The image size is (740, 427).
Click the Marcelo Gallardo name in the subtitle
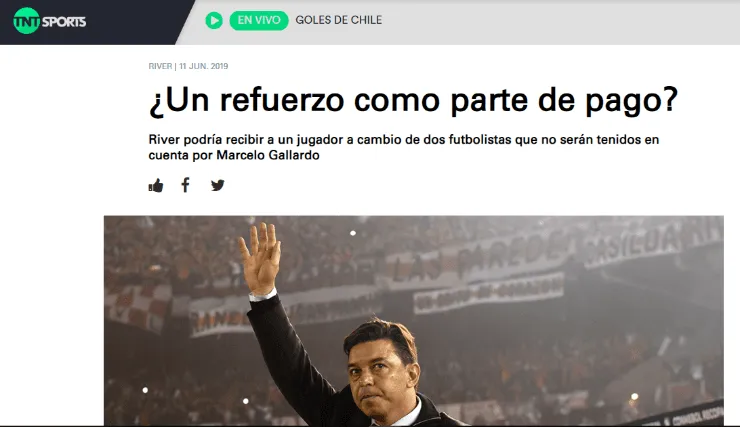268,155
